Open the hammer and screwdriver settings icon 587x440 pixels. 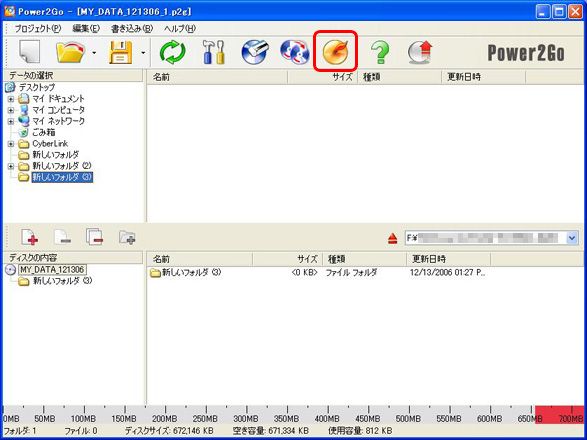pyautogui.click(x=213, y=52)
